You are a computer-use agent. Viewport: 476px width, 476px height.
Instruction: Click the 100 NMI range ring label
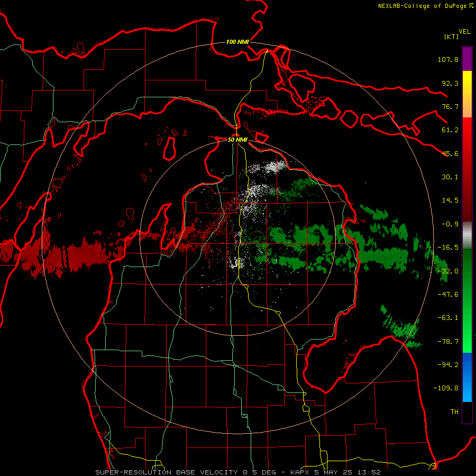pyautogui.click(x=237, y=42)
